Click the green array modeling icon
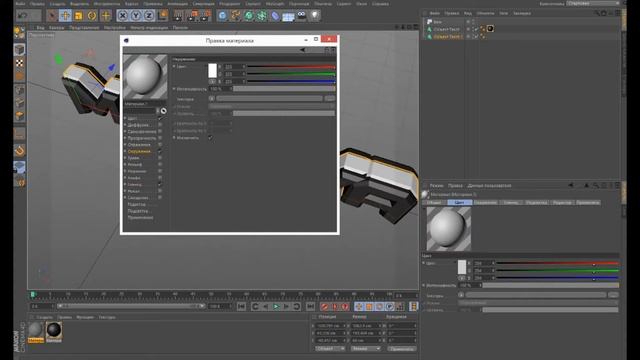The image size is (640, 360). click(x=262, y=16)
